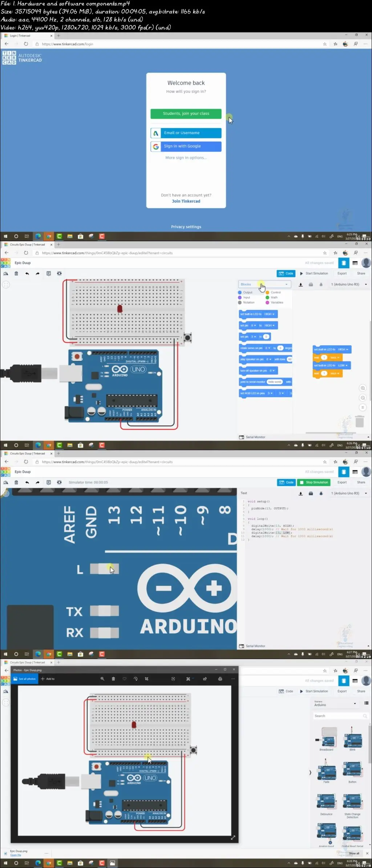Toggle the Code panel button in the Blocks editor frame
The width and height of the screenshot is (372, 868).
click(x=286, y=274)
